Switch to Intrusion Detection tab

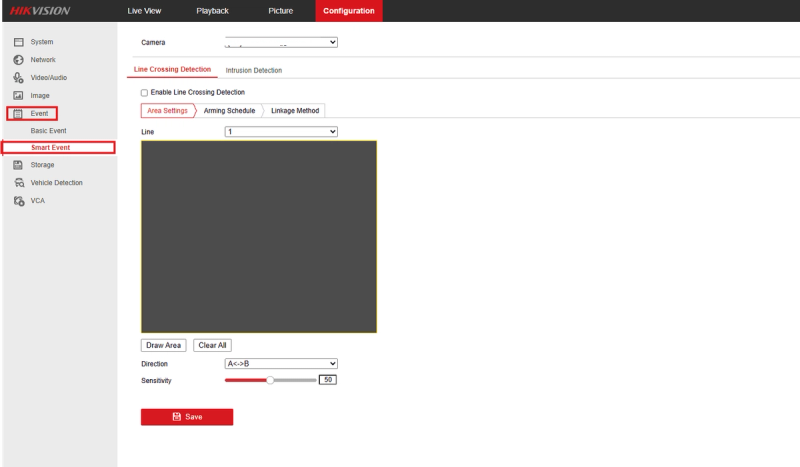coord(254,70)
